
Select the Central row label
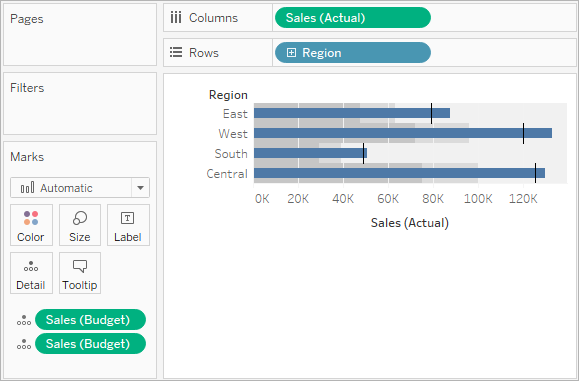click(227, 174)
